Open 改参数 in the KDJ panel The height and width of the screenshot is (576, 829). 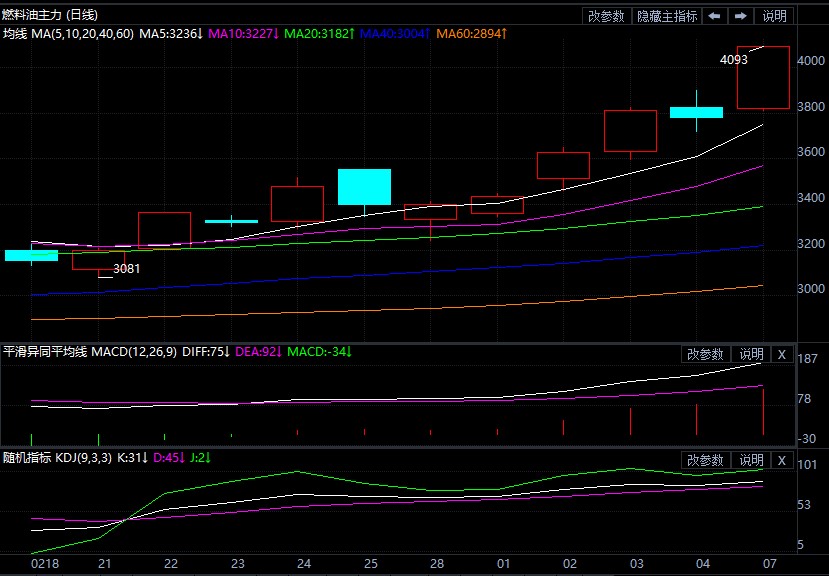(x=705, y=460)
